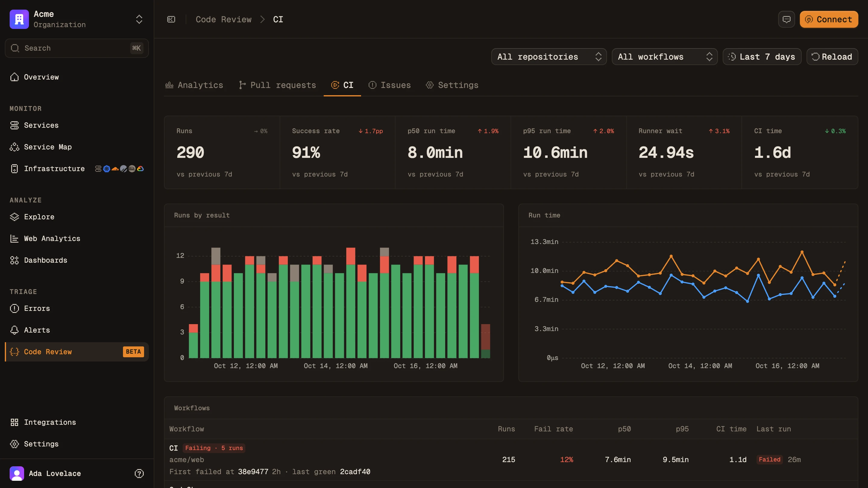The image size is (868, 488).
Task: Click the Runs metric value 290
Action: click(x=190, y=152)
